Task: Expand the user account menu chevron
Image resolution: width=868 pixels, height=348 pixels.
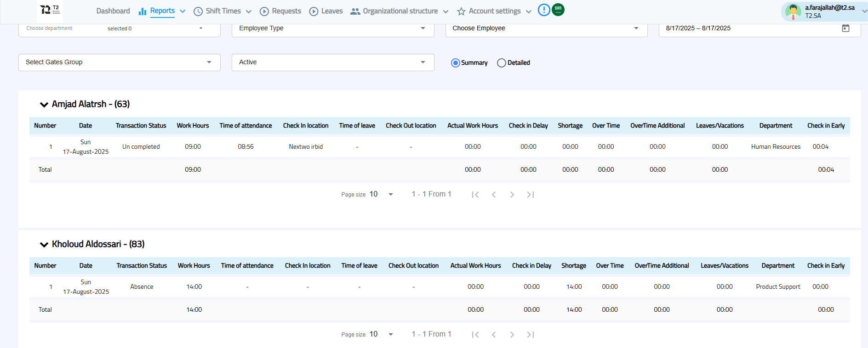Action: (864, 11)
